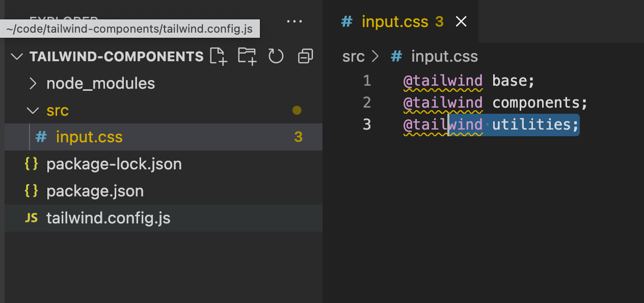The height and width of the screenshot is (303, 644).
Task: Collapse the TAILWIND-COMPONENTS root folder
Action: (17, 56)
